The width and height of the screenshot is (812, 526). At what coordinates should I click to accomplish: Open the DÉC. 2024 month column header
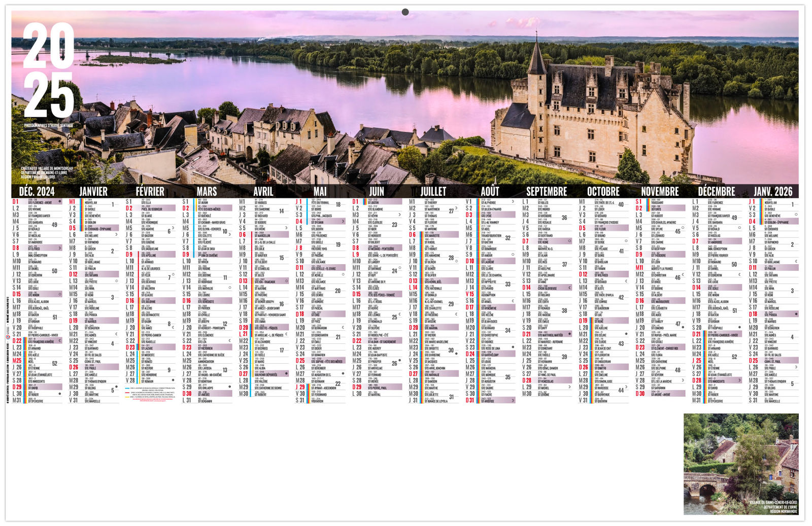(x=37, y=191)
